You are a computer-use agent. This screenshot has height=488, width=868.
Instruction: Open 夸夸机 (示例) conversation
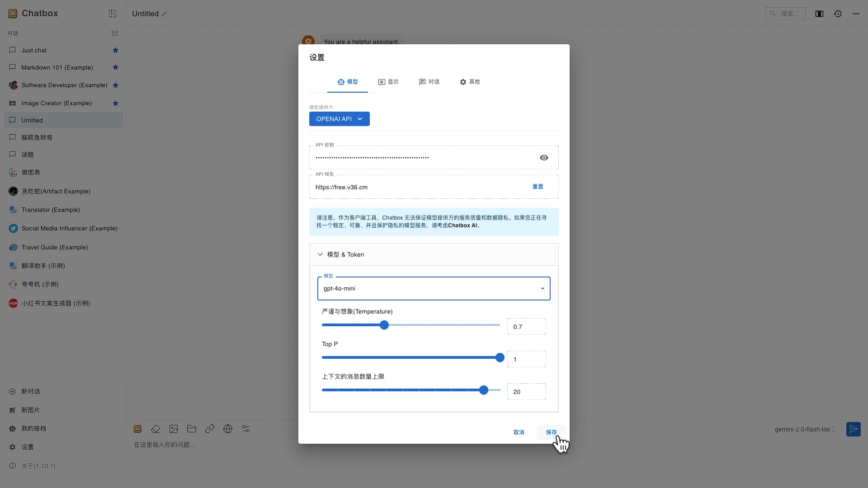64,284
